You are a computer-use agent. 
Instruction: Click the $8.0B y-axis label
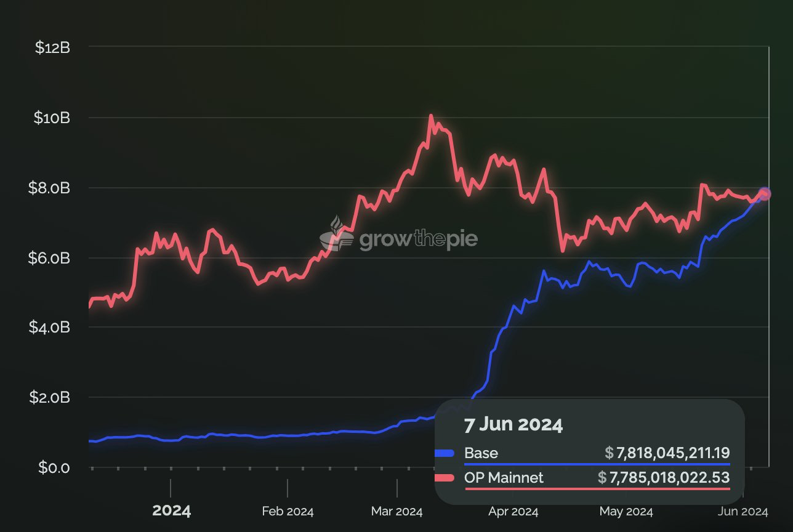(50, 188)
